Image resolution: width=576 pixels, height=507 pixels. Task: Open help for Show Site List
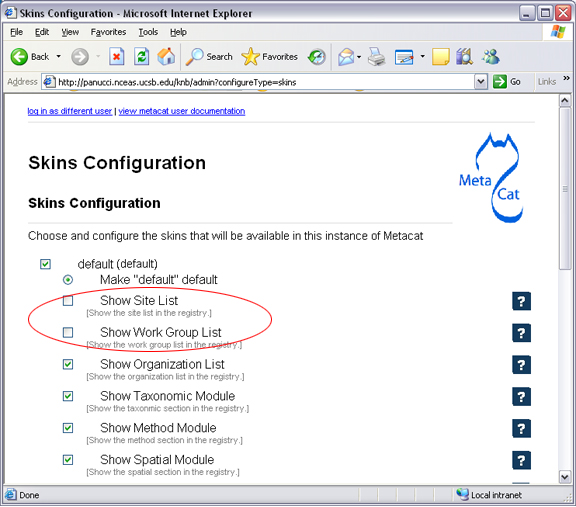[x=521, y=301]
